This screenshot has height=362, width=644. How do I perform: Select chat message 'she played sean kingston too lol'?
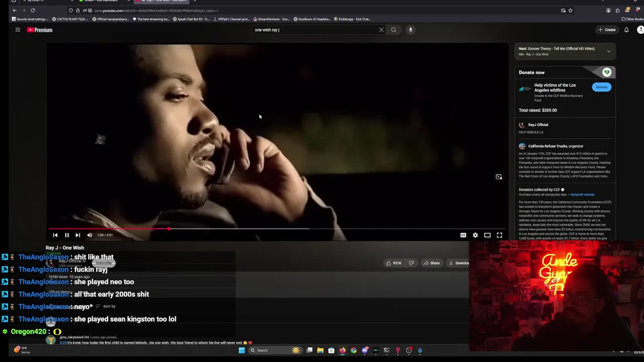(x=125, y=319)
